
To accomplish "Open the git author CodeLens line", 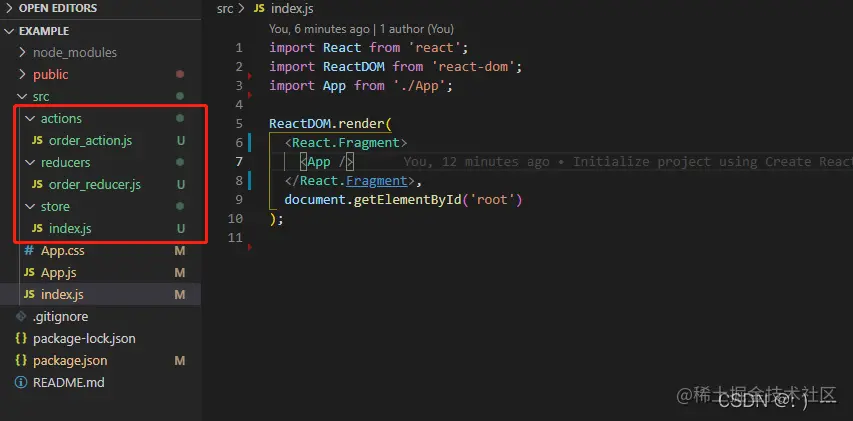I will [361, 29].
